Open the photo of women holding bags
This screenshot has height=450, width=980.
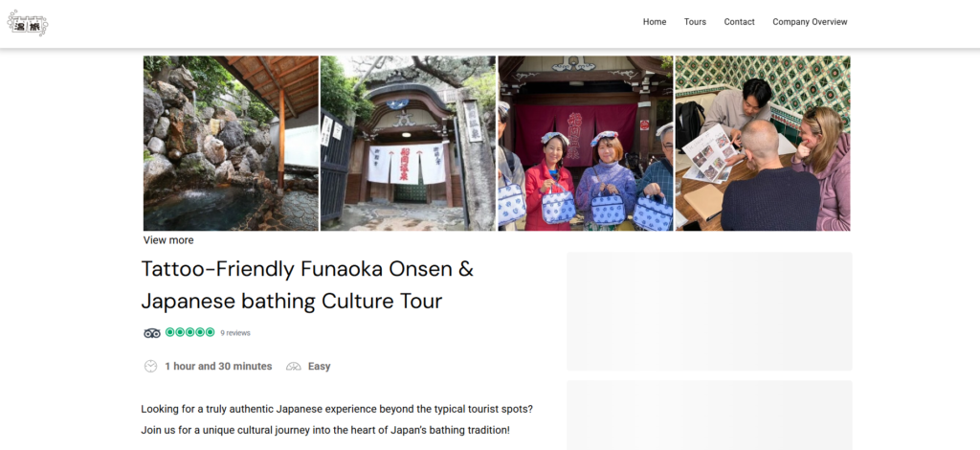click(586, 143)
